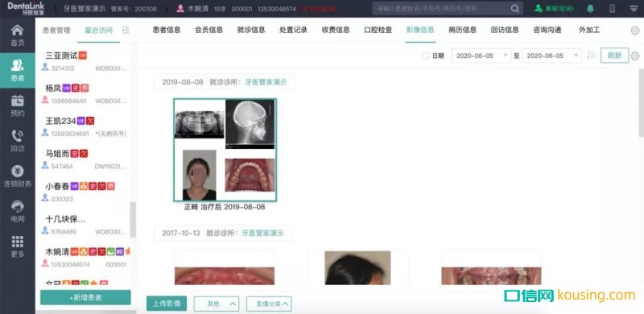644x314 pixels.
Task: Switch to 会员信息 tab
Action: point(208,30)
